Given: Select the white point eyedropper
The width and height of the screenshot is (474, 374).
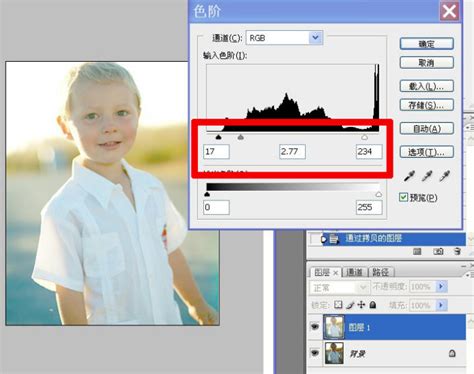Looking at the screenshot, I should click(x=444, y=176).
